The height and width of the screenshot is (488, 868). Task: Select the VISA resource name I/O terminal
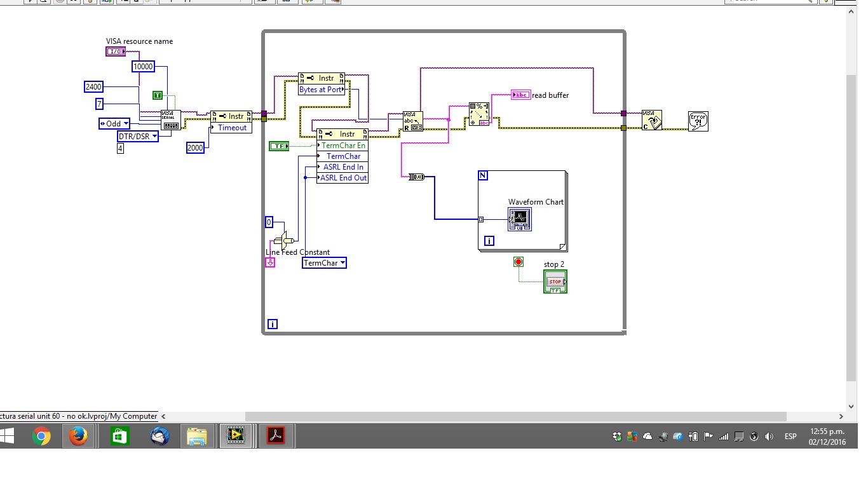116,51
